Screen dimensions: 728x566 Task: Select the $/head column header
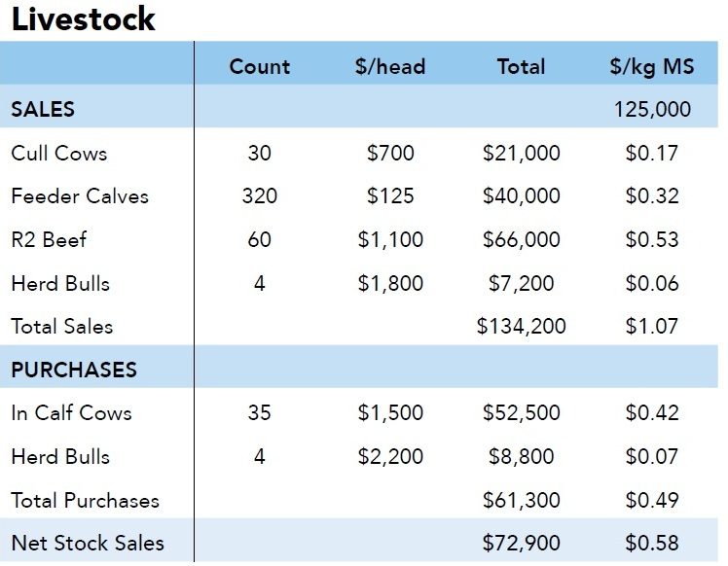(x=390, y=66)
